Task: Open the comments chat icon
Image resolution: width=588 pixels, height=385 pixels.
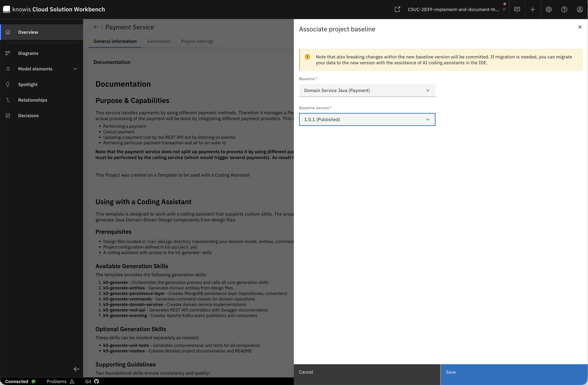Action: coord(517,9)
